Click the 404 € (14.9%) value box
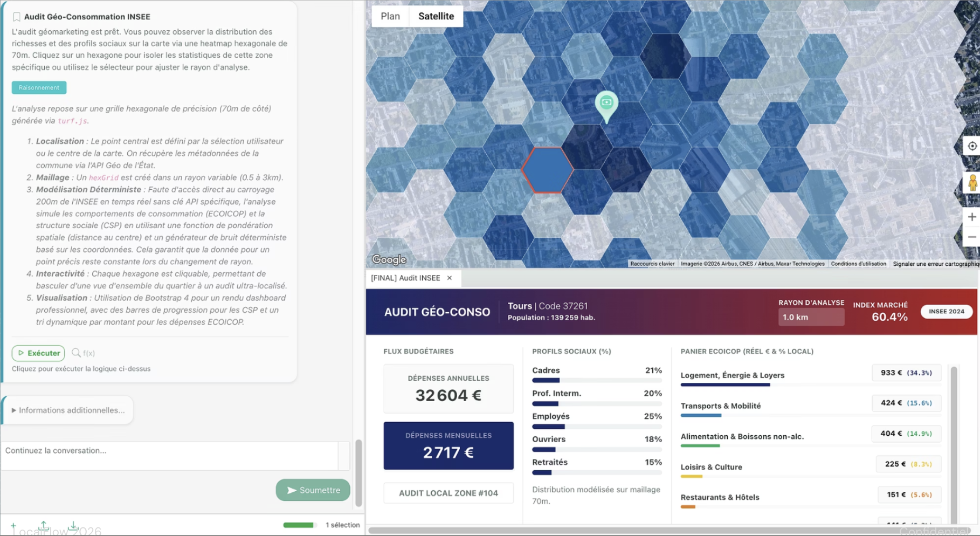The image size is (980, 536). pyautogui.click(x=907, y=434)
